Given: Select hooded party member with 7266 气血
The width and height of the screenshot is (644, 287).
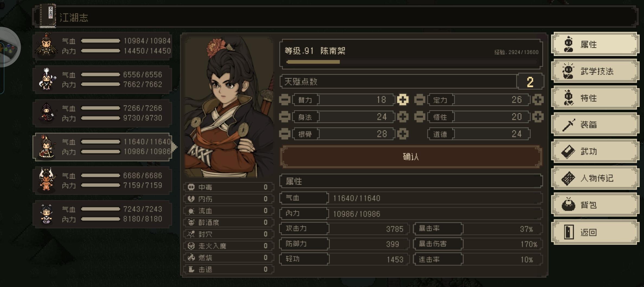Looking at the screenshot, I should (x=102, y=113).
